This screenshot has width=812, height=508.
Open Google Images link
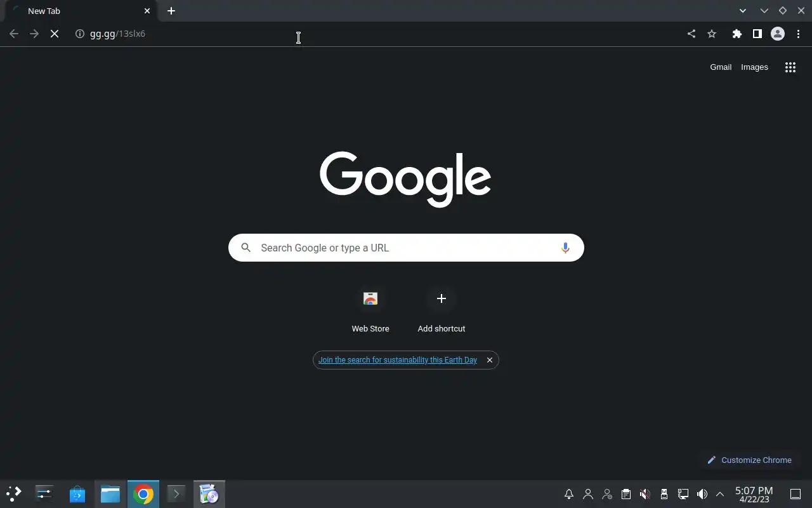[754, 67]
